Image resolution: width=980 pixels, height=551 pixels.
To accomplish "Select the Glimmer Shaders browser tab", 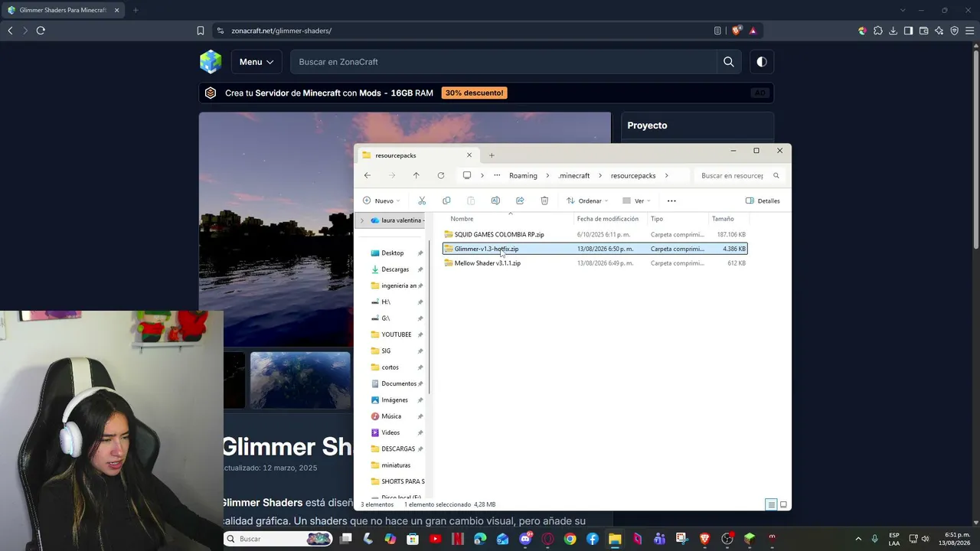I will 61,10.
